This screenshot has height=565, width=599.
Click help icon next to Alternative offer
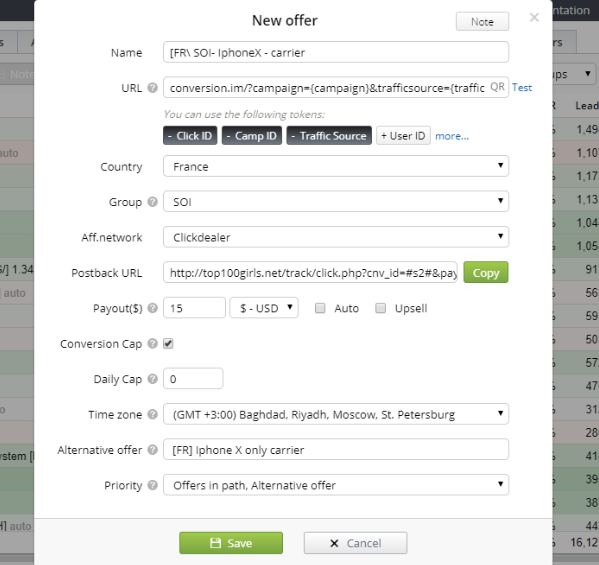[x=152, y=450]
